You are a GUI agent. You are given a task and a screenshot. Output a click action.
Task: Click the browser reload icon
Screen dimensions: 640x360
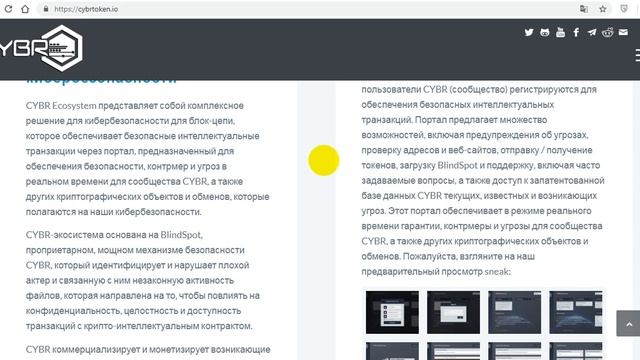tap(8, 9)
